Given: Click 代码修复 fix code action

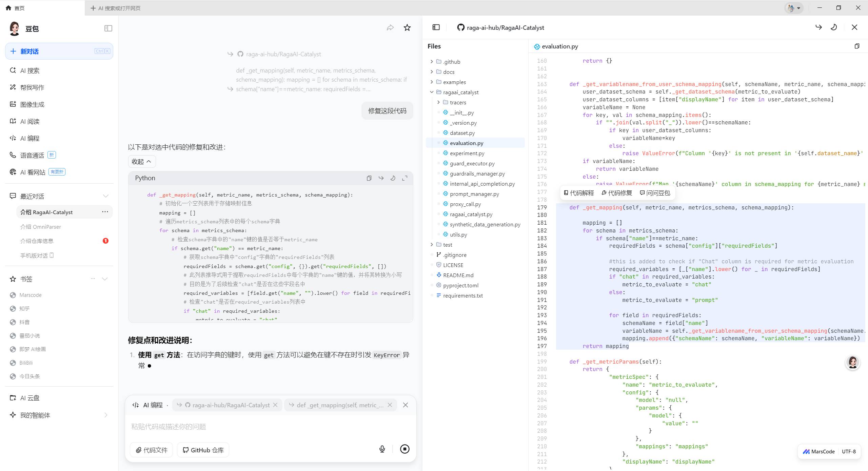Looking at the screenshot, I should 617,193.
